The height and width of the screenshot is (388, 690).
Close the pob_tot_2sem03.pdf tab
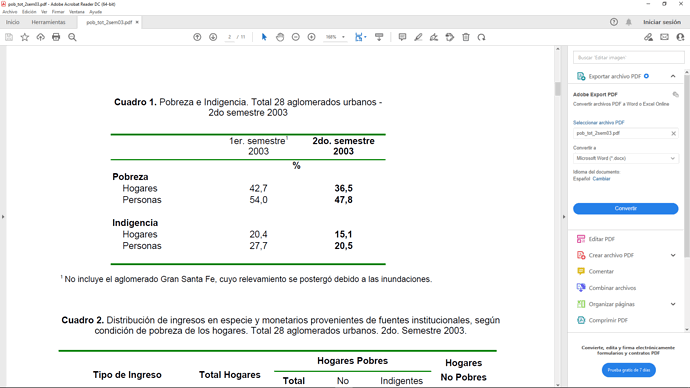click(137, 22)
